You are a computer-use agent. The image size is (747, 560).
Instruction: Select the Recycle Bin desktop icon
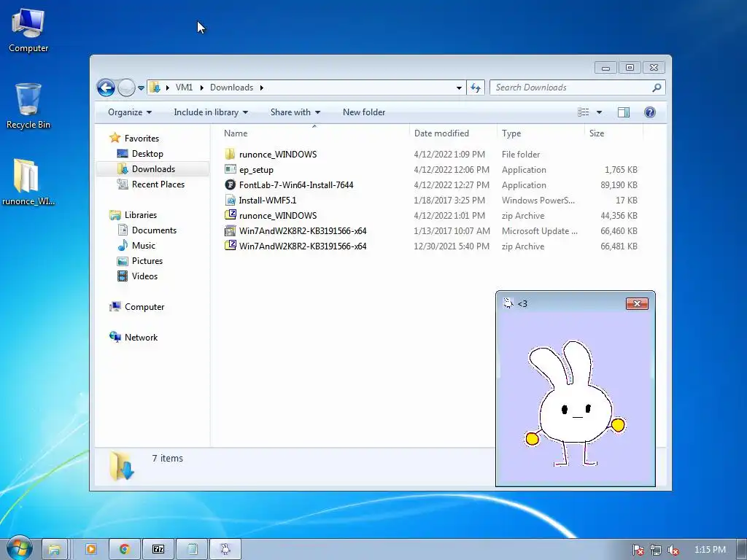[x=28, y=106]
